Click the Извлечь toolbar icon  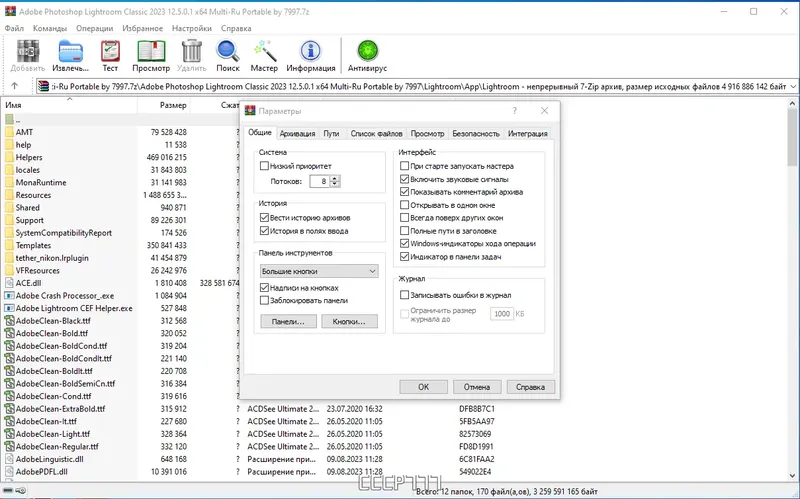coord(70,53)
